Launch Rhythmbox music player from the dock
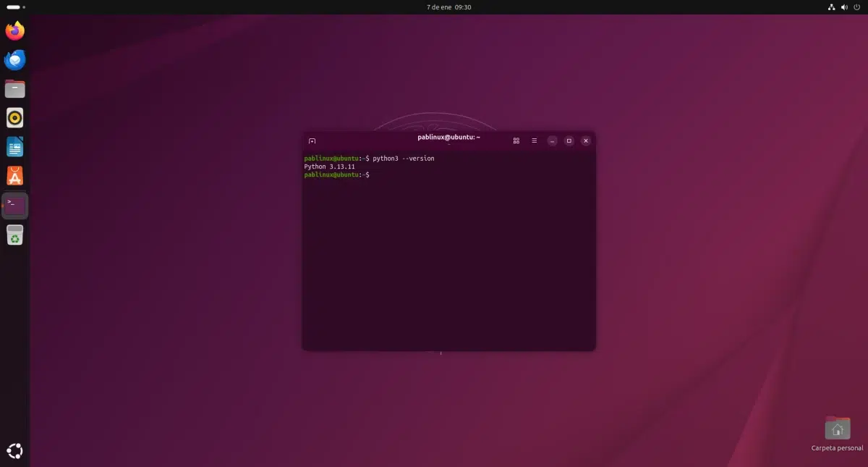The width and height of the screenshot is (868, 467). click(14, 117)
